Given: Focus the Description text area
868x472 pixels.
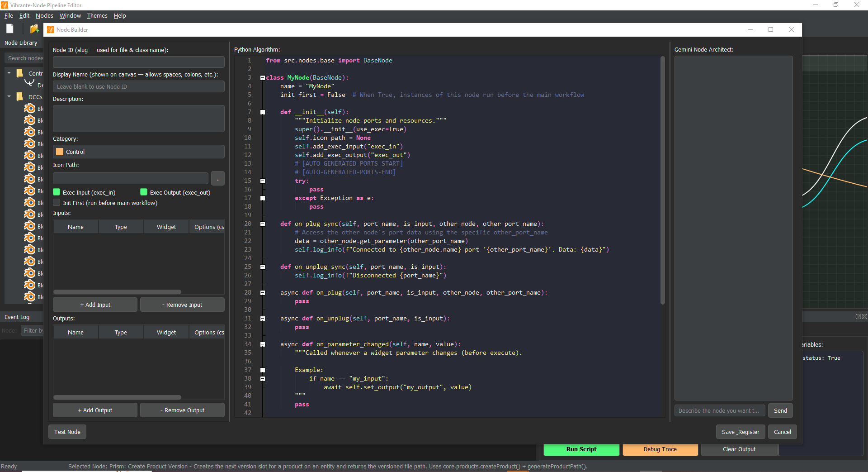Looking at the screenshot, I should point(139,119).
